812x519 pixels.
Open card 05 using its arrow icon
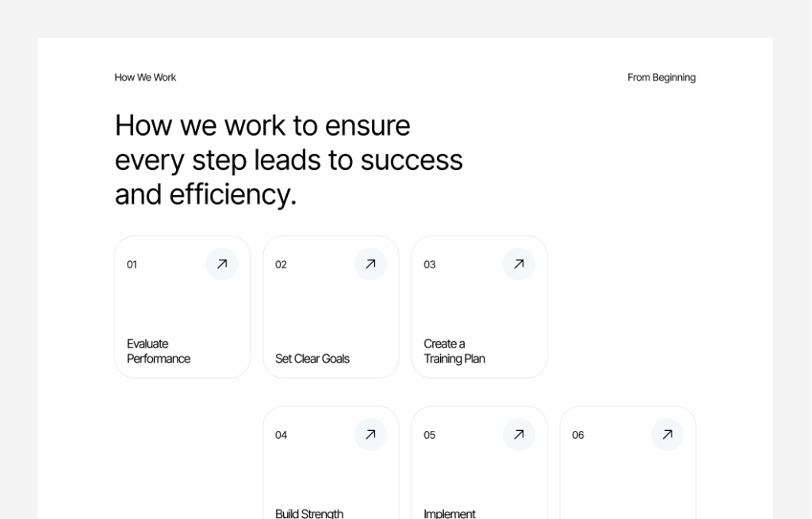click(519, 435)
